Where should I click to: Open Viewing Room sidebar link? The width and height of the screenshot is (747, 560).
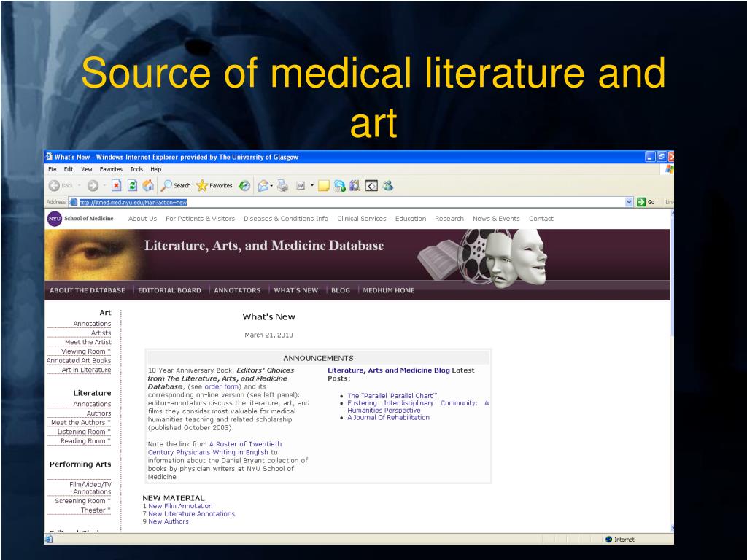(x=85, y=351)
